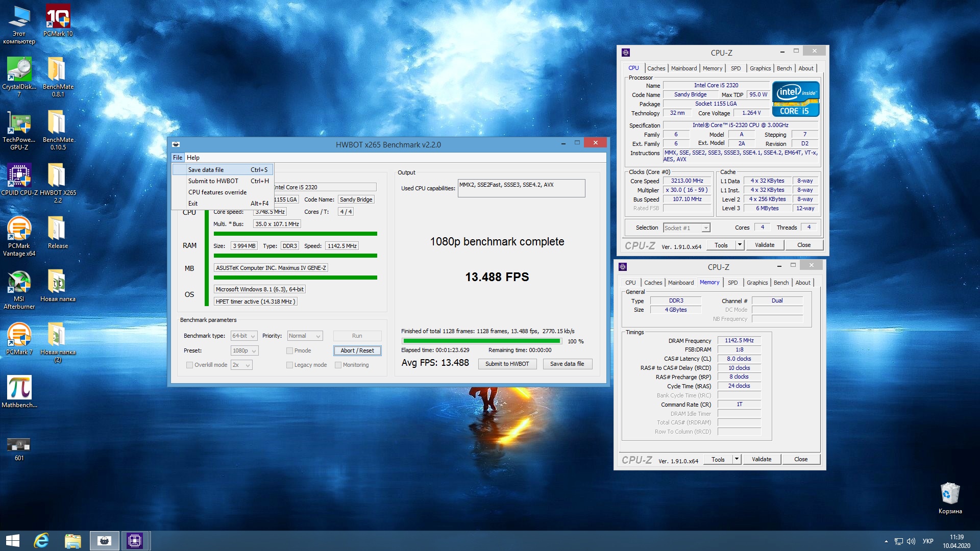This screenshot has height=551, width=980.
Task: Launch CPUID CPU-Z desktop shortcut
Action: click(19, 180)
